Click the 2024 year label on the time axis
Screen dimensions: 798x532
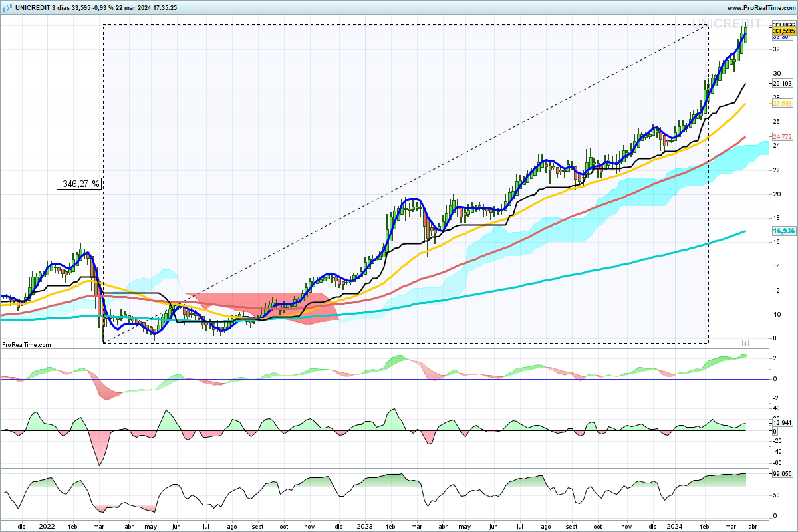[675, 525]
